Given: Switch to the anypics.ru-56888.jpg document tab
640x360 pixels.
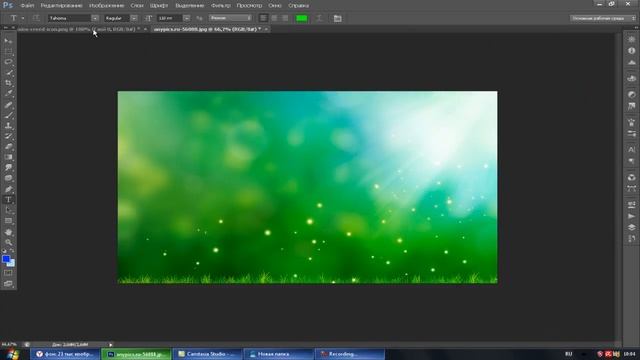Looking at the screenshot, I should pyautogui.click(x=207, y=29).
